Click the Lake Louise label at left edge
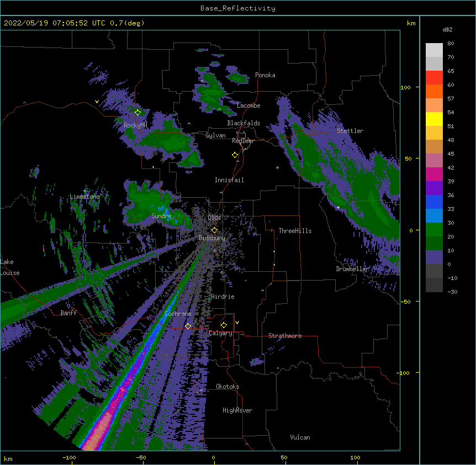 click(10, 267)
